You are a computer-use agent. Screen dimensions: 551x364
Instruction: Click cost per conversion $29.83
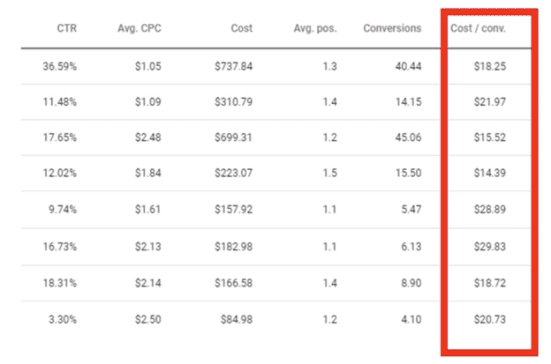(x=490, y=247)
